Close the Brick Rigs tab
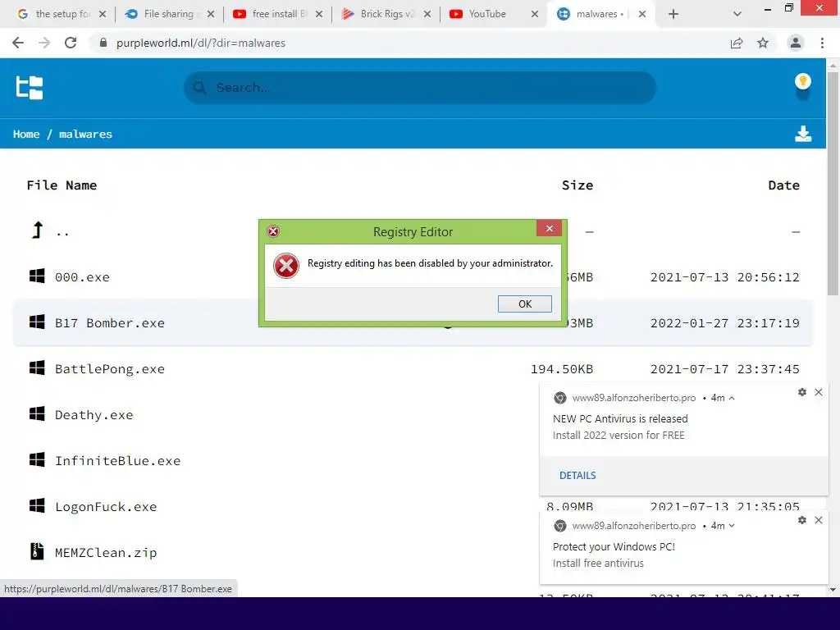The height and width of the screenshot is (630, 840). (x=427, y=14)
